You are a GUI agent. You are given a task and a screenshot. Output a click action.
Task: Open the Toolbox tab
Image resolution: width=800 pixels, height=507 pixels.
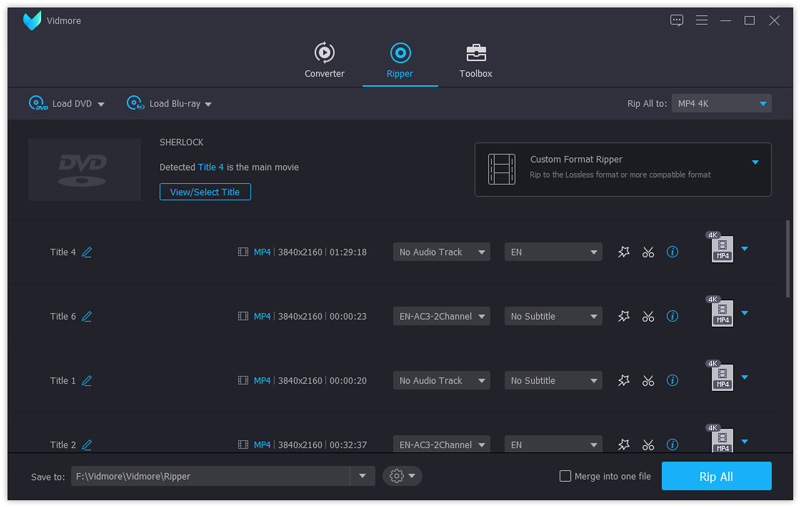click(x=476, y=60)
